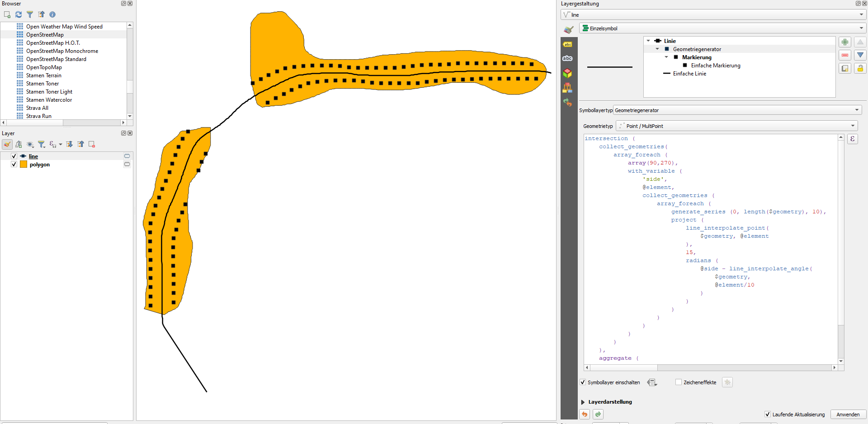Move symbol layer down
Image resolution: width=868 pixels, height=424 pixels.
pos(860,55)
